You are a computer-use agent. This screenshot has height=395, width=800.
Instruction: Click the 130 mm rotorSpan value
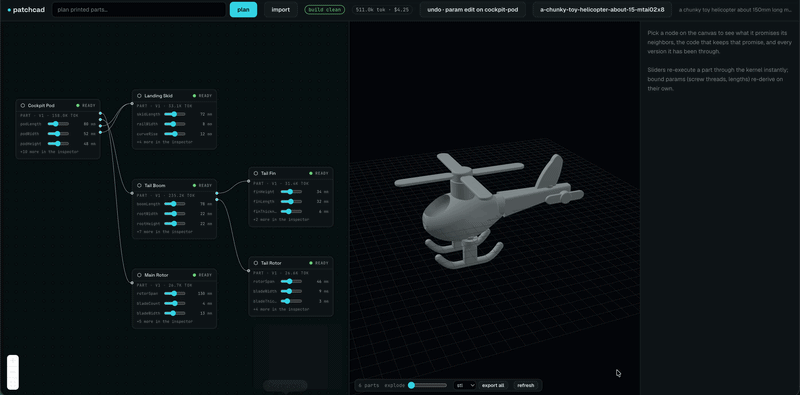click(205, 293)
